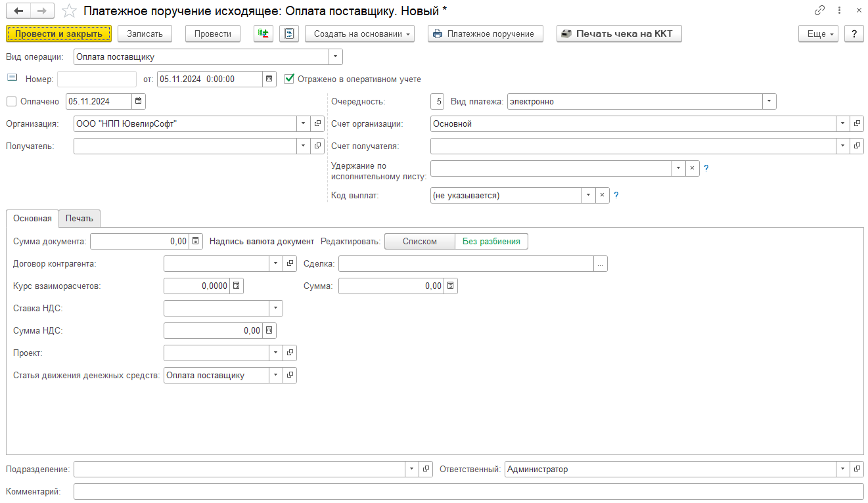Expand the Ставка НДС dropdown
868x503 pixels.
click(275, 308)
